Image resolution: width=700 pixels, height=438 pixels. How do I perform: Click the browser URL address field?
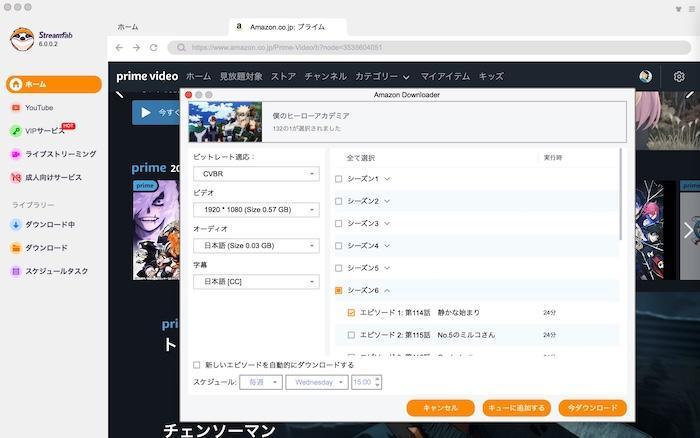[x=429, y=47]
